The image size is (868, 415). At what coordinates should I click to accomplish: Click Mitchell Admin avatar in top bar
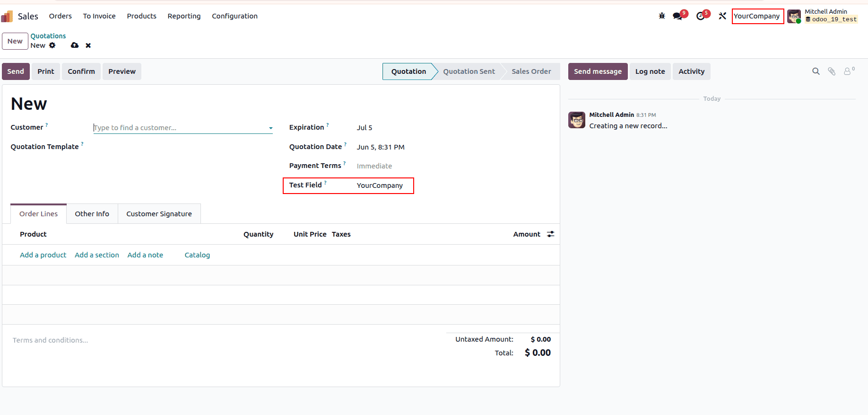[794, 16]
